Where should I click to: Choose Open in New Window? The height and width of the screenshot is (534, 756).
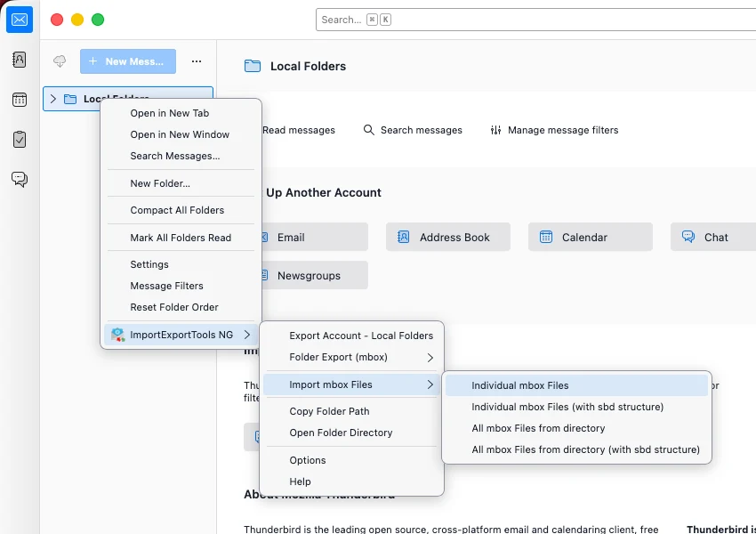[181, 134]
